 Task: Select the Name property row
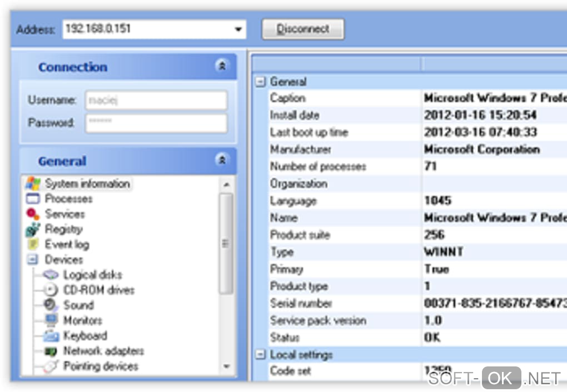click(417, 217)
